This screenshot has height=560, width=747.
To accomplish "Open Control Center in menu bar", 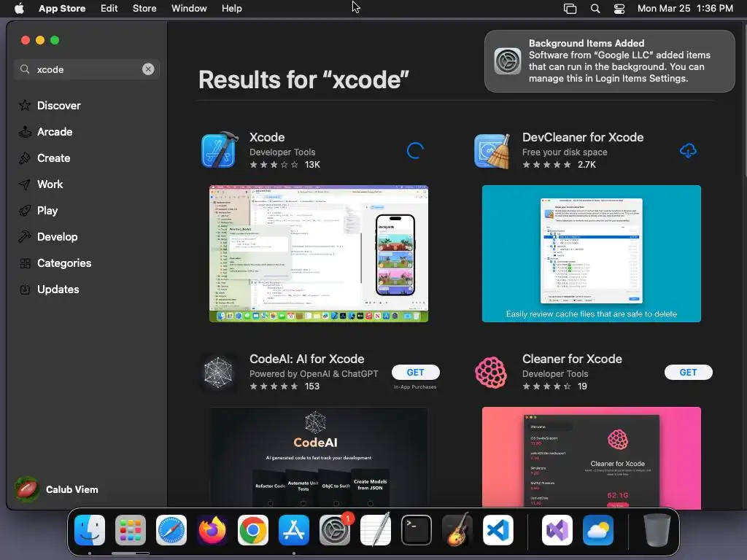I will pyautogui.click(x=619, y=8).
